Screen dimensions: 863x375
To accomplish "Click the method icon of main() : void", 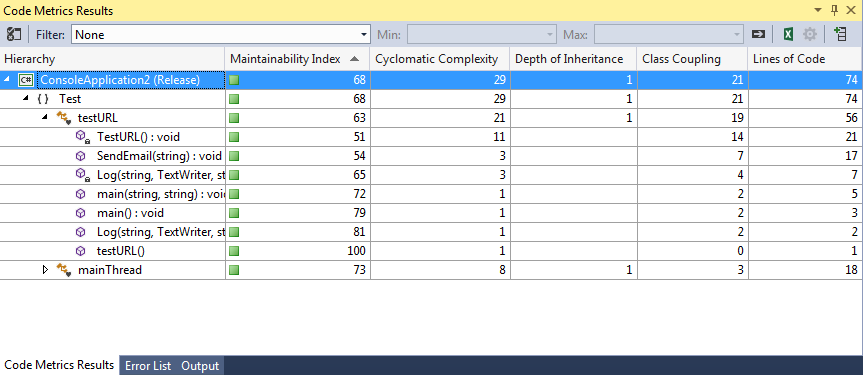I will point(80,213).
